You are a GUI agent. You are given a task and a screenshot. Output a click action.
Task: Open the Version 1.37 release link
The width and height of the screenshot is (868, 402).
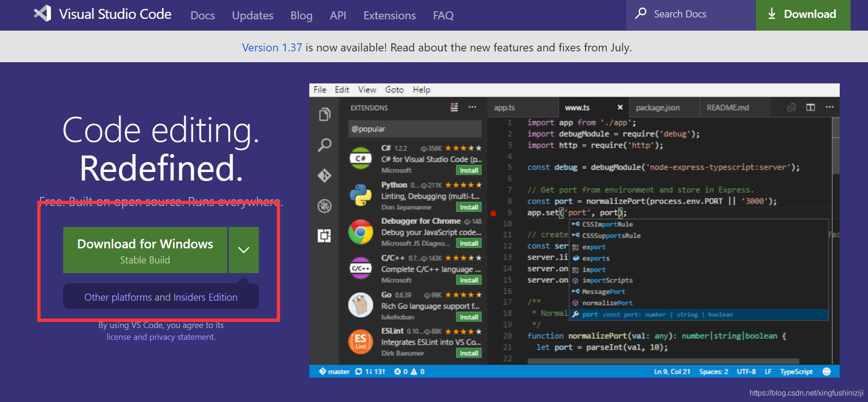[x=272, y=48]
